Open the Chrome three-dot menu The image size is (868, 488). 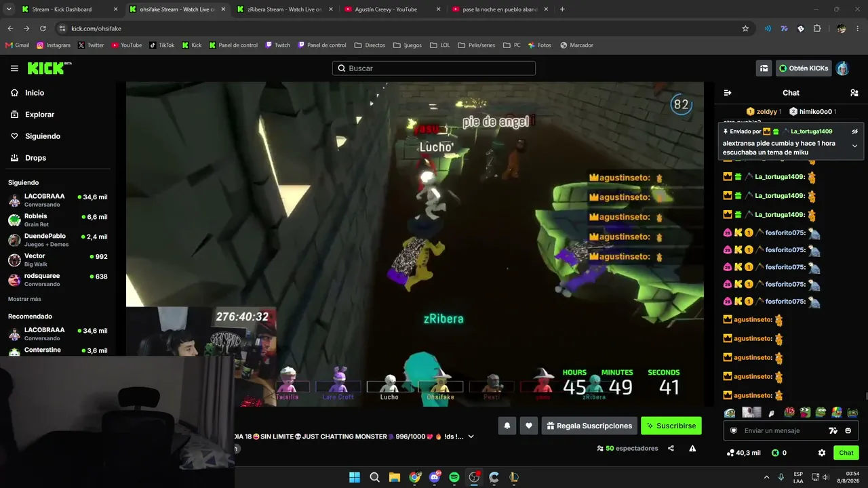858,28
